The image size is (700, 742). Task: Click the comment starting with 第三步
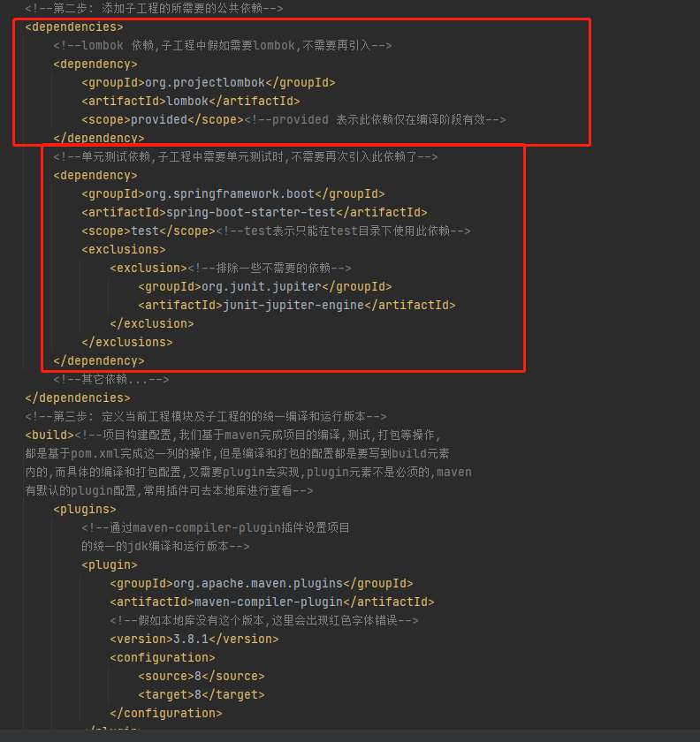point(206,416)
